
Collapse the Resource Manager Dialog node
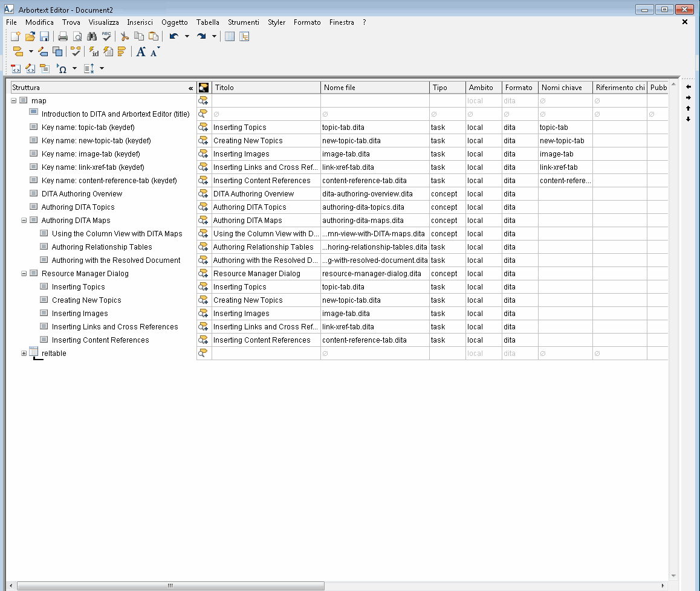pyautogui.click(x=24, y=274)
